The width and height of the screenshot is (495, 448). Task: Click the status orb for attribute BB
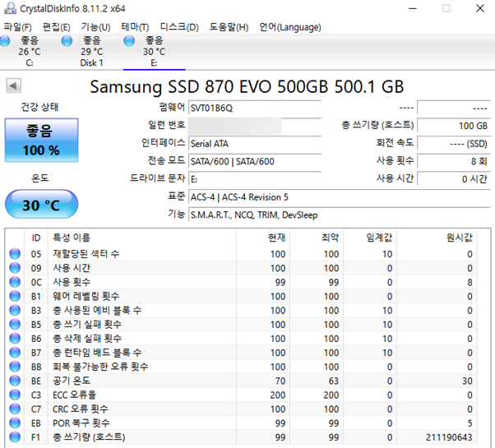point(15,367)
